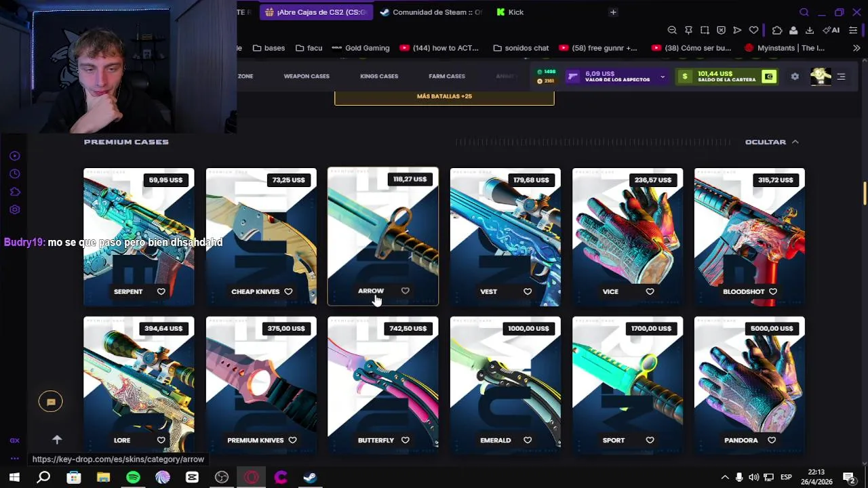The height and width of the screenshot is (488, 868).
Task: Open the user profile avatar
Action: click(821, 76)
